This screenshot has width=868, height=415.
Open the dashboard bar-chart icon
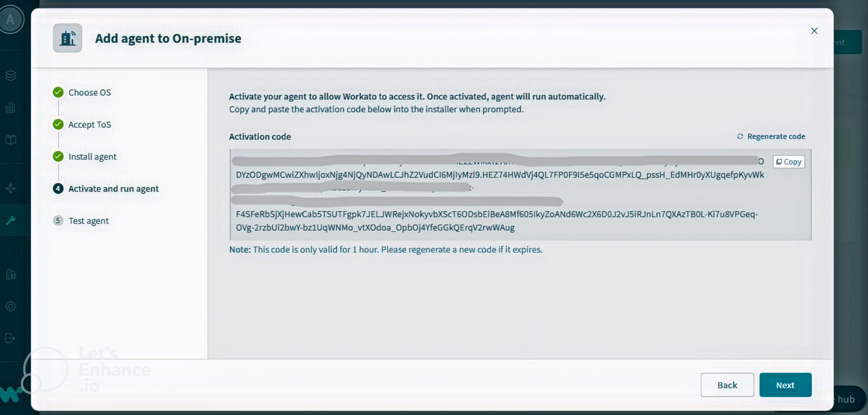(x=10, y=107)
